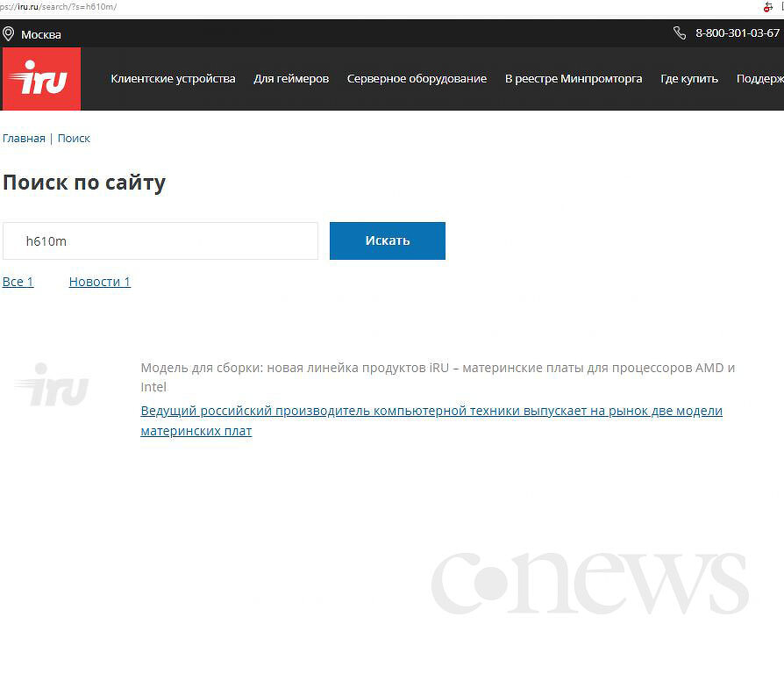Open В реестре Минпромторга menu item

(x=574, y=79)
